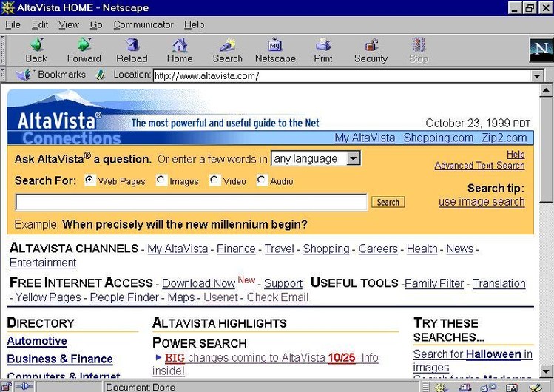Reload the current page
This screenshot has width=554, height=392.
click(x=132, y=46)
